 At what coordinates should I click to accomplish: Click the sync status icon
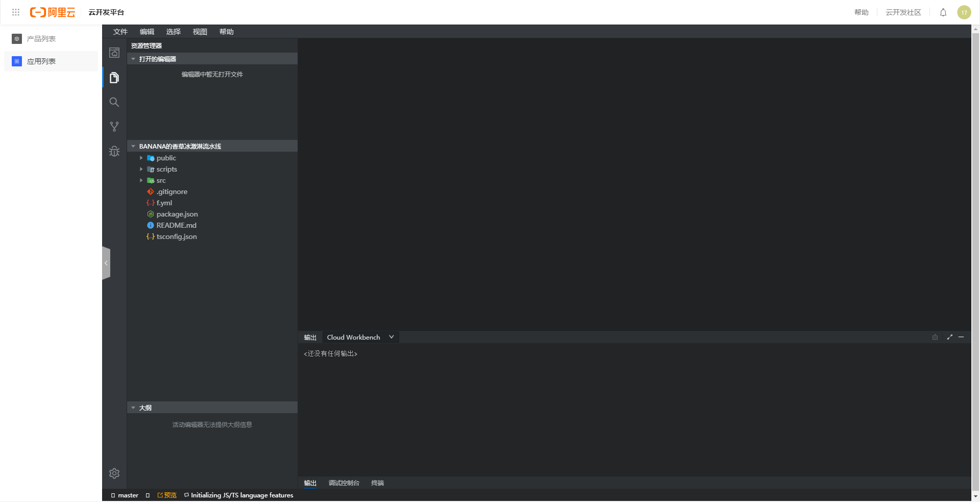click(x=148, y=495)
